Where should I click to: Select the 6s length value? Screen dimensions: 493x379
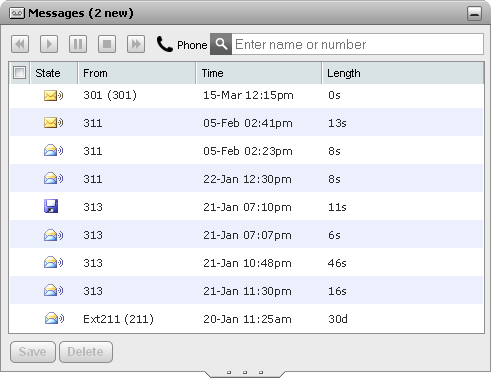point(334,235)
